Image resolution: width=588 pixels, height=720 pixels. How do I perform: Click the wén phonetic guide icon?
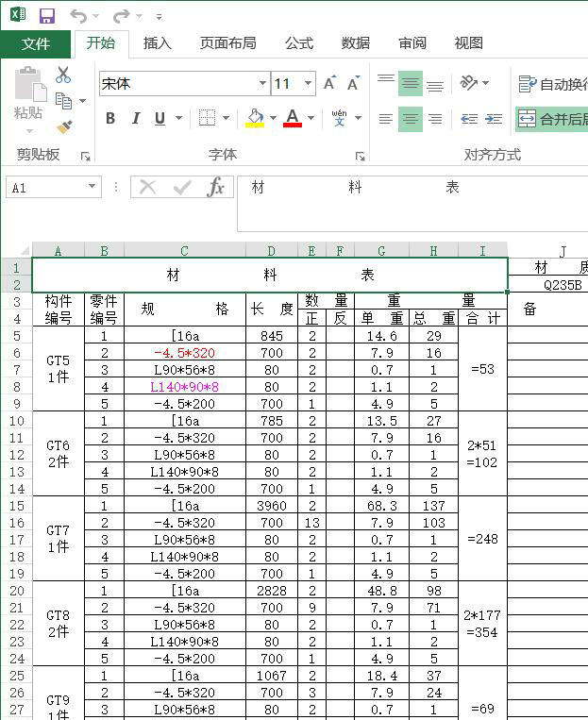[339, 118]
